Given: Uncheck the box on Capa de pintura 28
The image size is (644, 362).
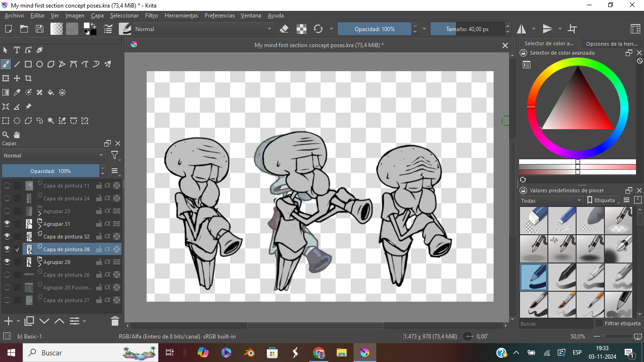Looking at the screenshot, I should (x=17, y=249).
